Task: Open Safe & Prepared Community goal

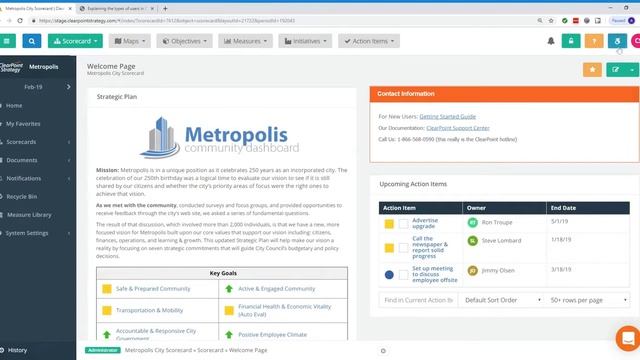Action: (x=153, y=289)
